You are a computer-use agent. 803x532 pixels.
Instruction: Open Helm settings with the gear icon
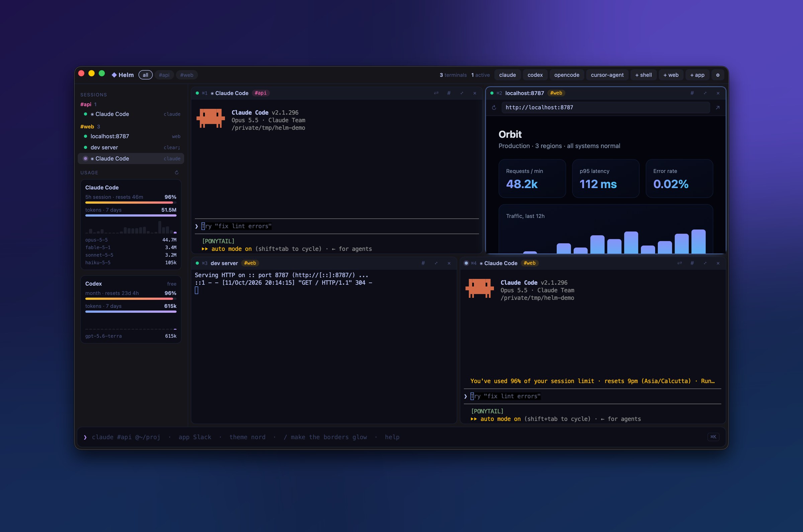[717, 75]
